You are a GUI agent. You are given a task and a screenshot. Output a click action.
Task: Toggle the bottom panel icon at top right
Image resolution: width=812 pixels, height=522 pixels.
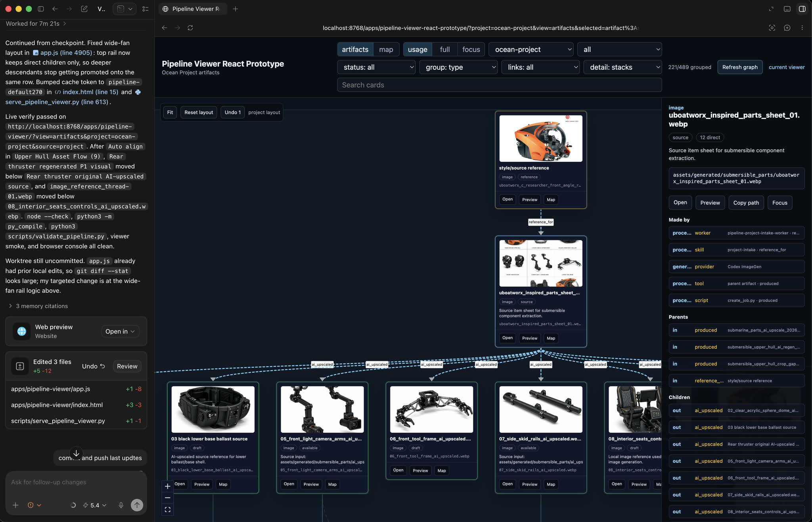[x=787, y=9]
